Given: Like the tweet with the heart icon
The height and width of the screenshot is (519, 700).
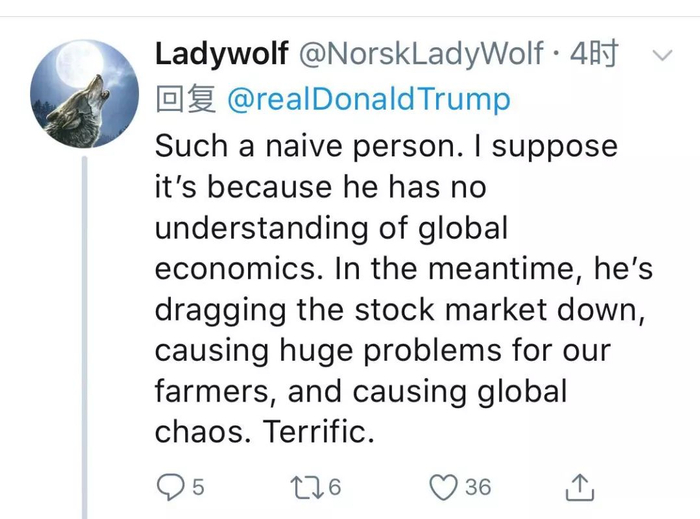Looking at the screenshot, I should (443, 486).
